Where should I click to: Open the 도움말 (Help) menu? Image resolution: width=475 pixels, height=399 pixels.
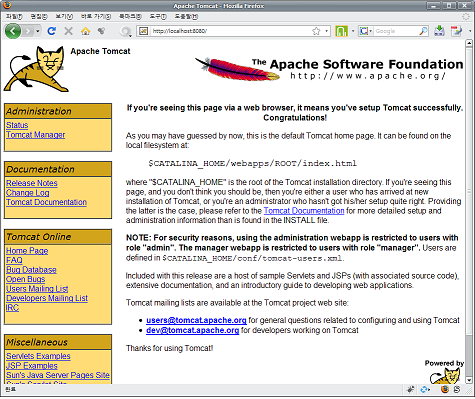186,16
